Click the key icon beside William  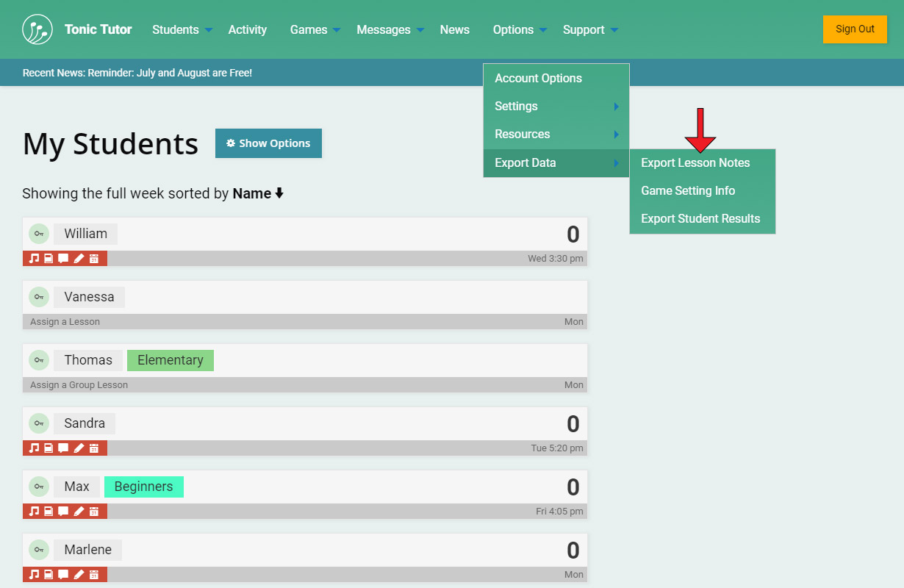[x=38, y=234]
